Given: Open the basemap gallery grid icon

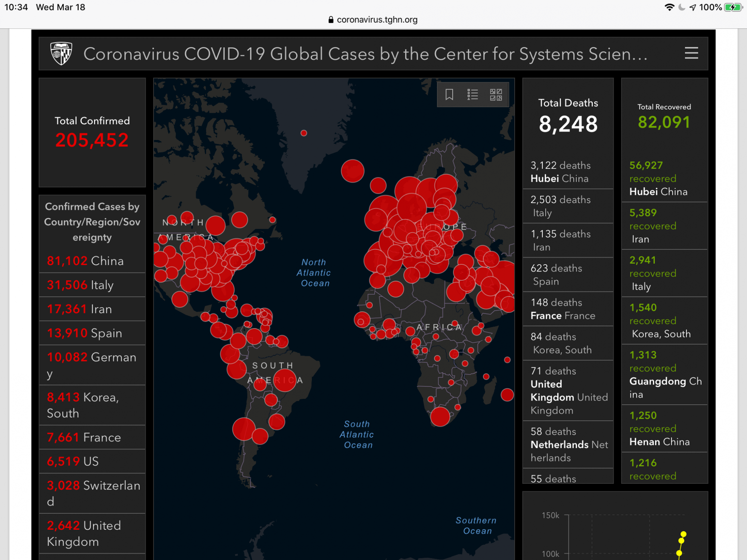Looking at the screenshot, I should [496, 94].
